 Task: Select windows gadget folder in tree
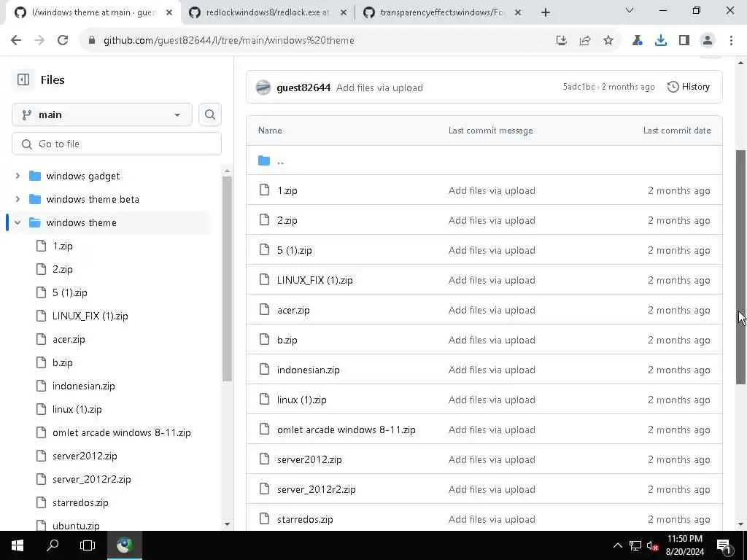coord(83,176)
